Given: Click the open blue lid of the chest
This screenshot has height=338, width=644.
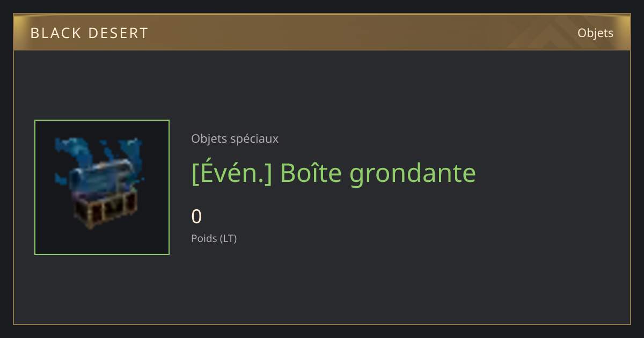Looking at the screenshot, I should [102, 176].
